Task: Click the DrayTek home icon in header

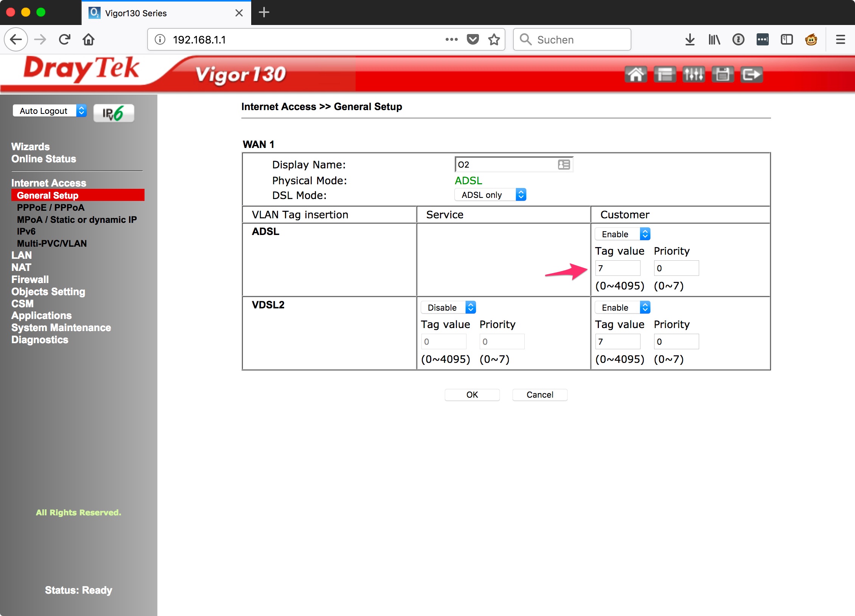Action: pos(636,74)
